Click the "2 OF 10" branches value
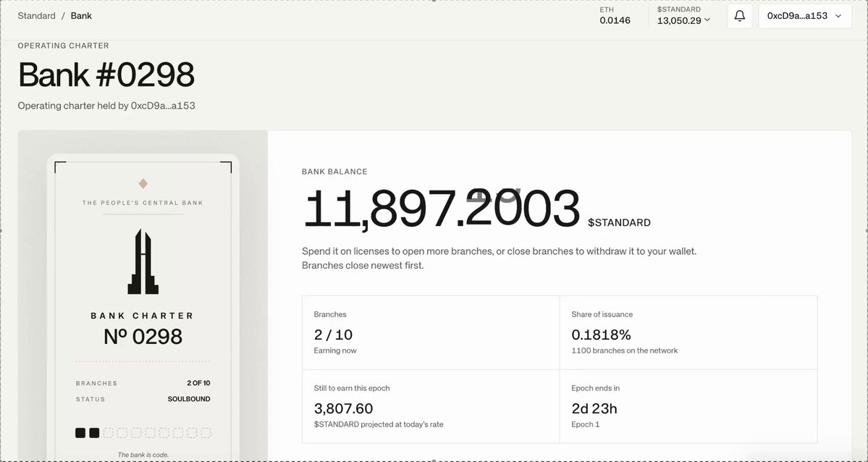868x462 pixels. (198, 383)
